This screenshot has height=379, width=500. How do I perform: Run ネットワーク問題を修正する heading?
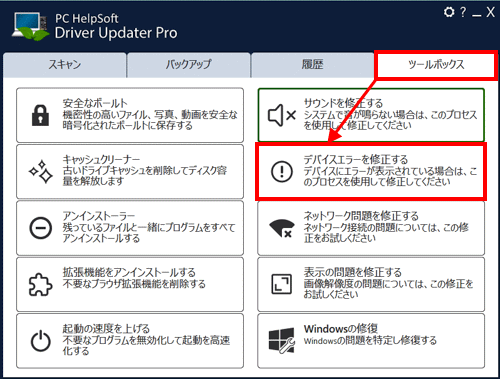(x=361, y=216)
